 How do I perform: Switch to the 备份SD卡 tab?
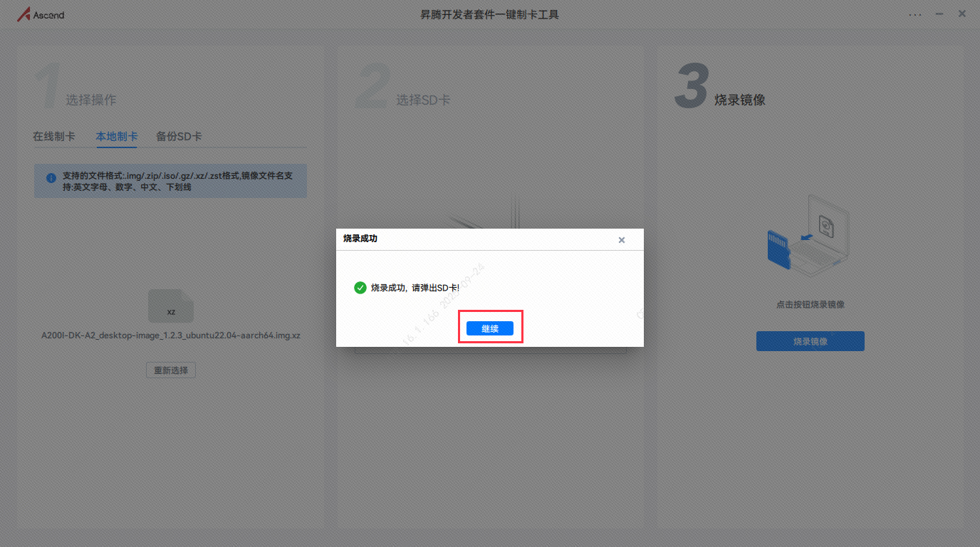[x=177, y=136]
